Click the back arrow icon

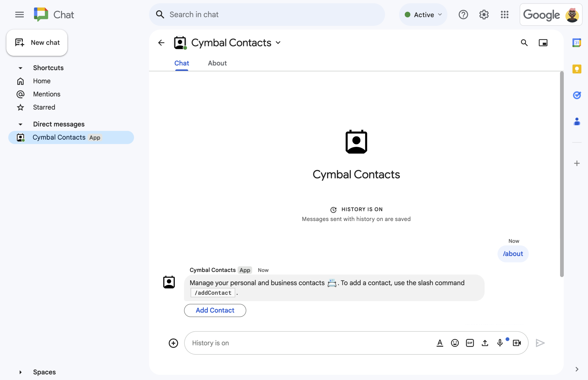161,42
